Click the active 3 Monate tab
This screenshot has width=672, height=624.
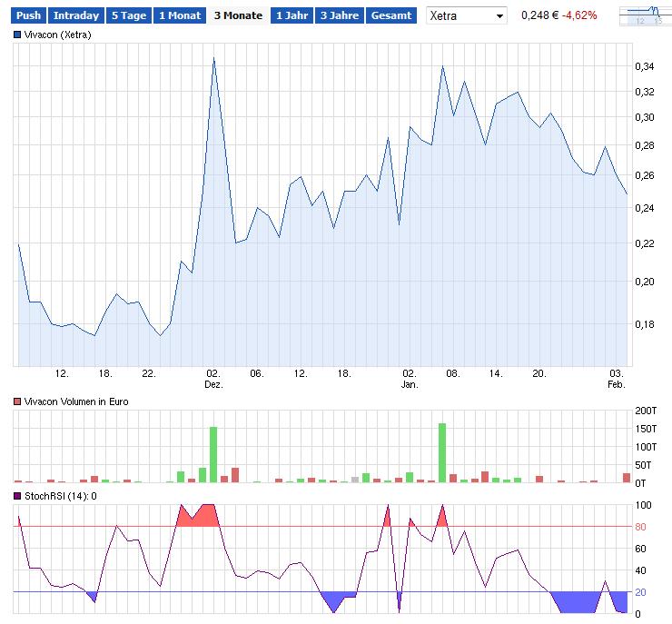click(x=238, y=15)
